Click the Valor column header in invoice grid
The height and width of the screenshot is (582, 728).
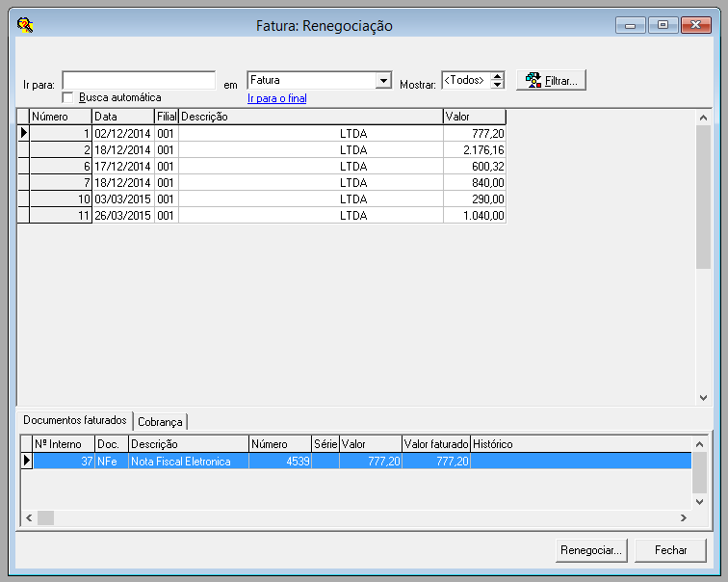coord(474,117)
